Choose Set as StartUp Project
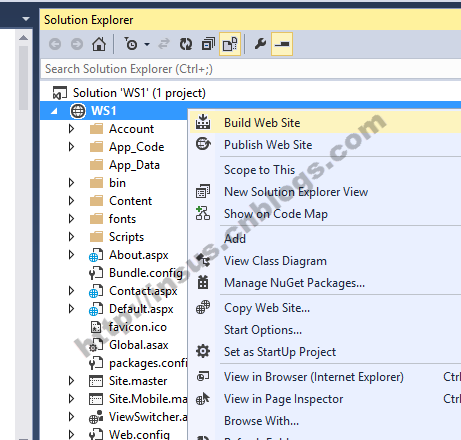 pyautogui.click(x=326, y=352)
